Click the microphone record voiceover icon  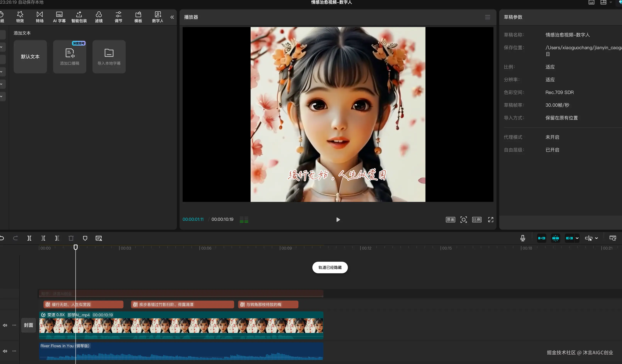coord(523,238)
